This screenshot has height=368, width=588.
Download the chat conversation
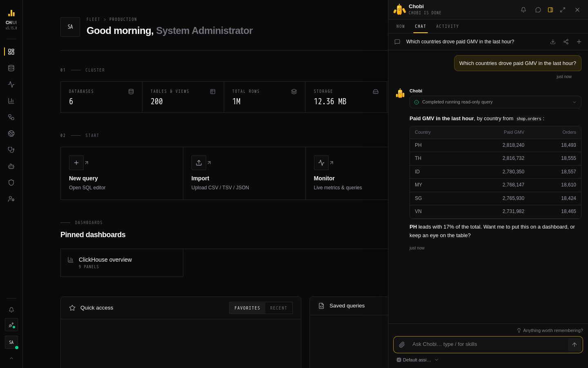(553, 42)
